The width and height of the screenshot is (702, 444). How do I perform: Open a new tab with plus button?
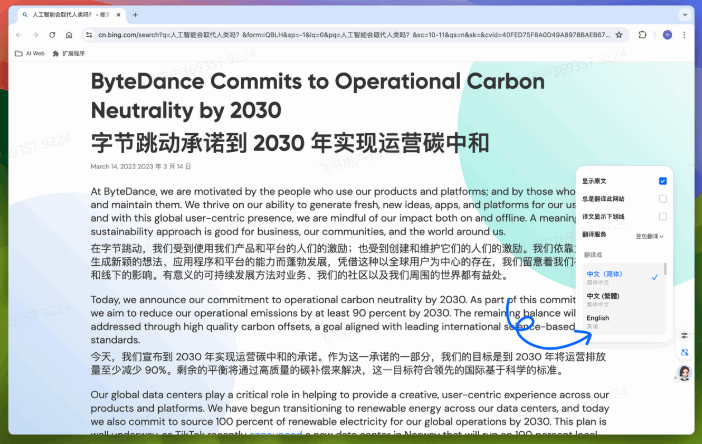point(135,15)
